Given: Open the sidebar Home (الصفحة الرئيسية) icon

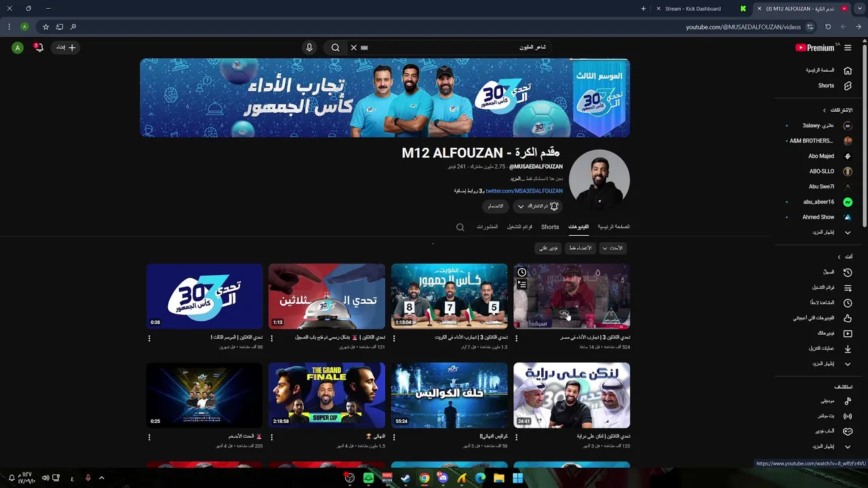Looking at the screenshot, I should (848, 70).
